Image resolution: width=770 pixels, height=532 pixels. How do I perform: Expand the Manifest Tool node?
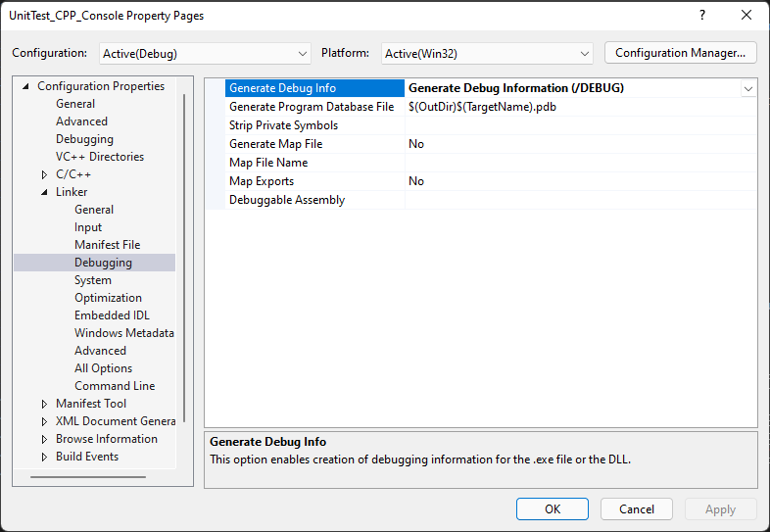(x=44, y=404)
